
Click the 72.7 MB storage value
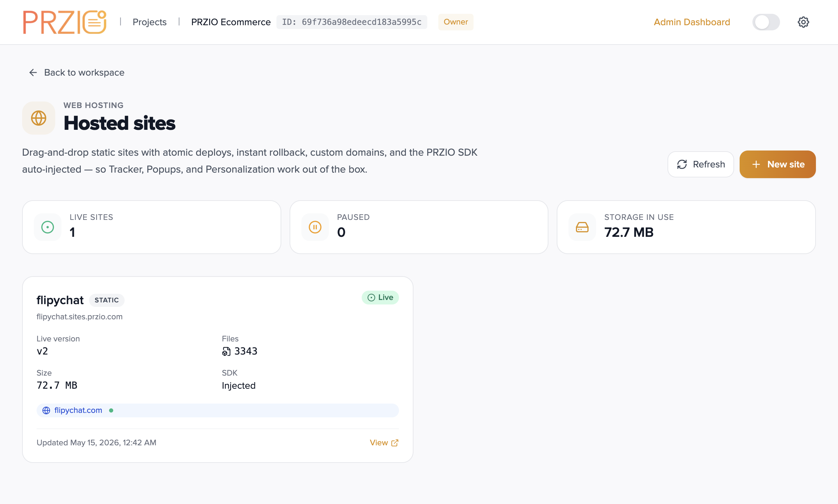tap(629, 232)
